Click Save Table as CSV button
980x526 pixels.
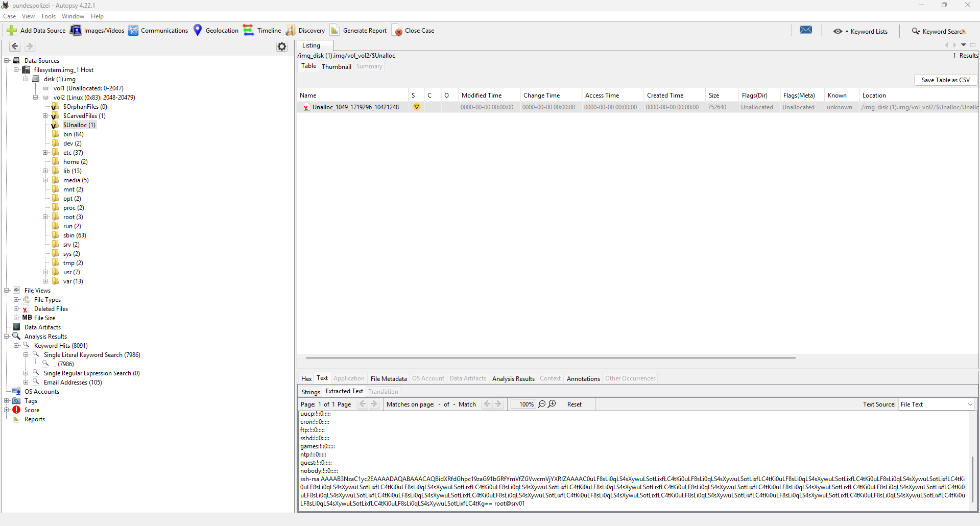tap(945, 80)
